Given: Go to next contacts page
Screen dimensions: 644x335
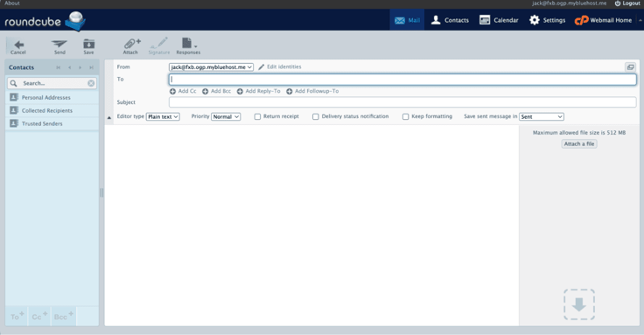Looking at the screenshot, I should 80,67.
